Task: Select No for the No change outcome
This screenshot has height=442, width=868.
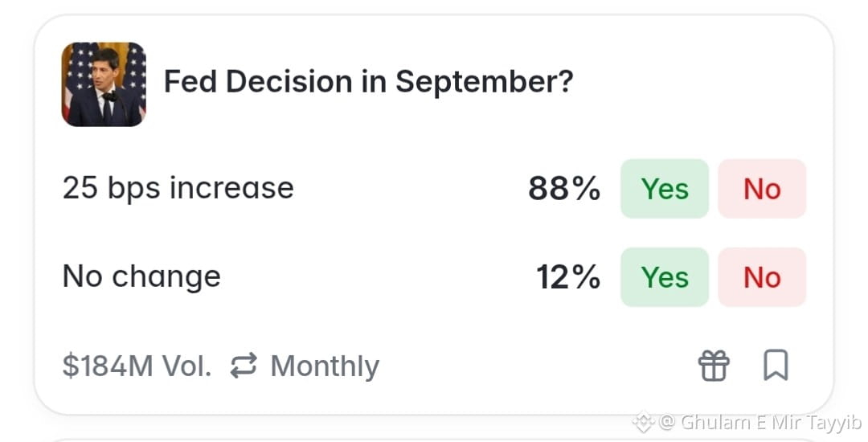Action: coord(762,277)
